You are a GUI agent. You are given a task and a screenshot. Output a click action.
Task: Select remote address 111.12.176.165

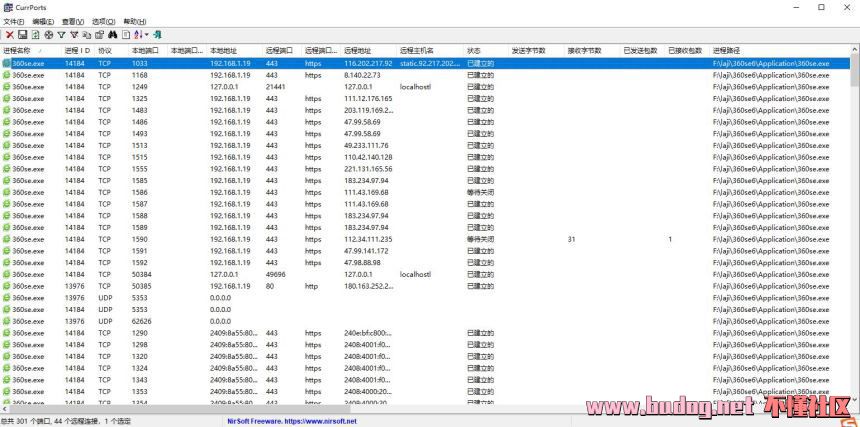click(368, 99)
